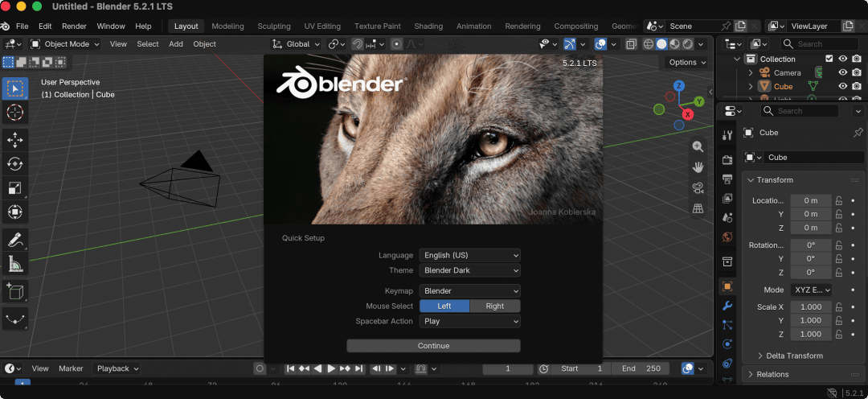This screenshot has width=868, height=399.
Task: Set Mouse Select to Right
Action: coord(495,306)
